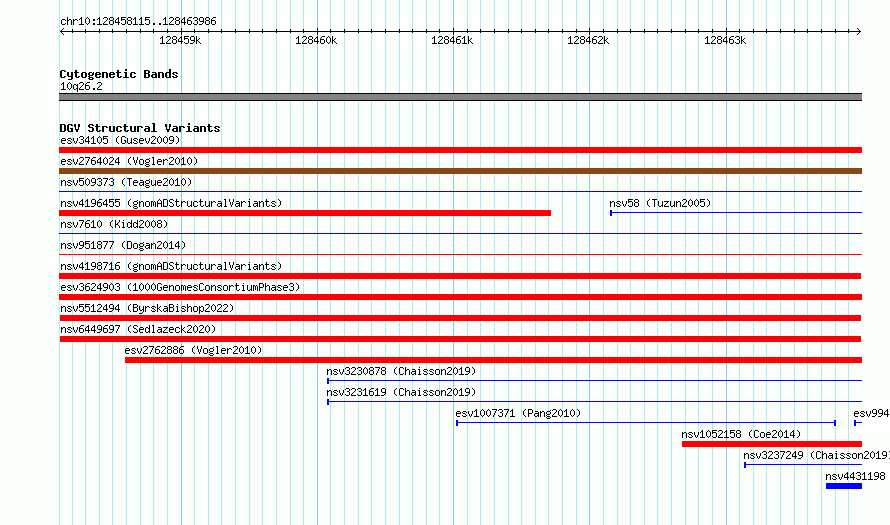Select the blue esv1007371 variant line
This screenshot has height=525, width=890.
coord(646,423)
